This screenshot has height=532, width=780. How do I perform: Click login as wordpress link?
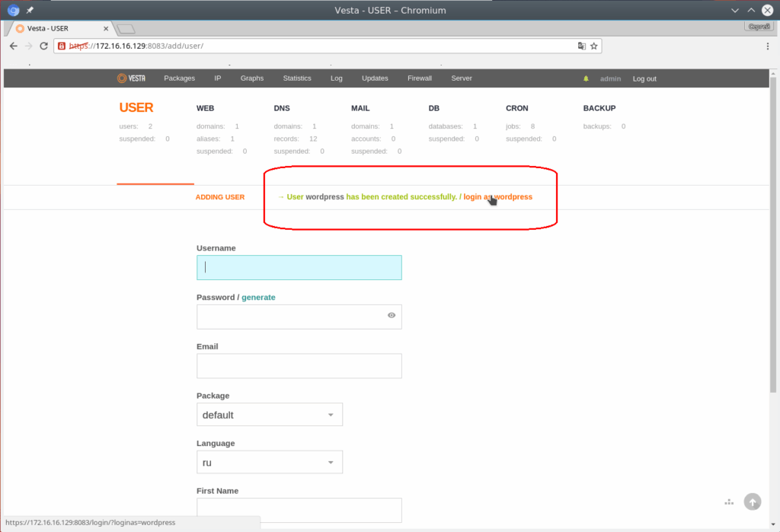click(497, 197)
